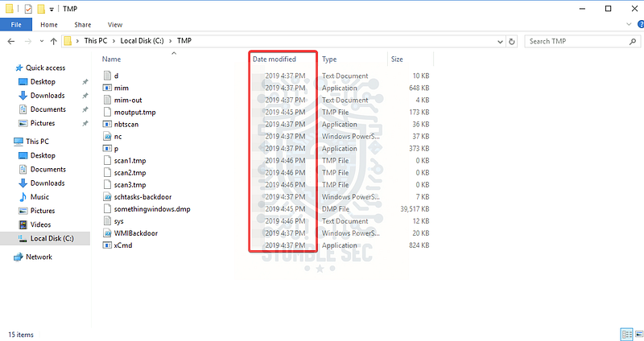644x341 pixels.
Task: Open Documents under Quick access
Action: (x=48, y=109)
